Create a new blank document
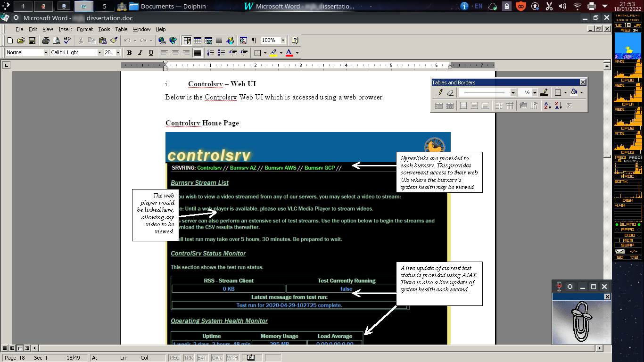Viewport: 644px width, 362px height. [x=10, y=41]
